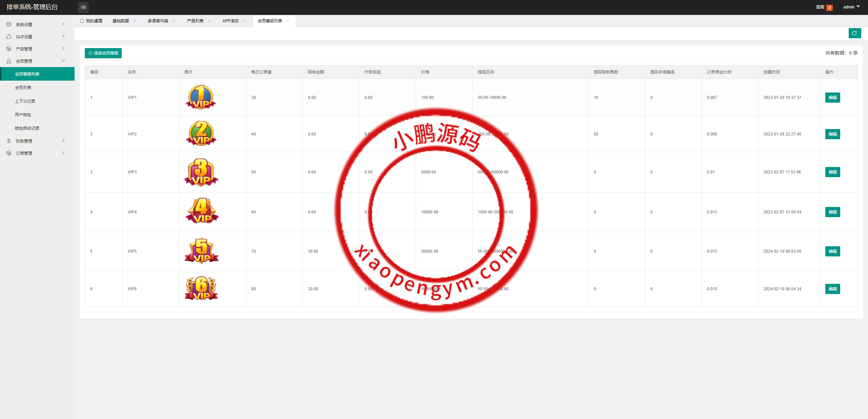Image resolution: width=868 pixels, height=419 pixels.
Task: Click the finance management dollar icon
Action: (x=9, y=141)
